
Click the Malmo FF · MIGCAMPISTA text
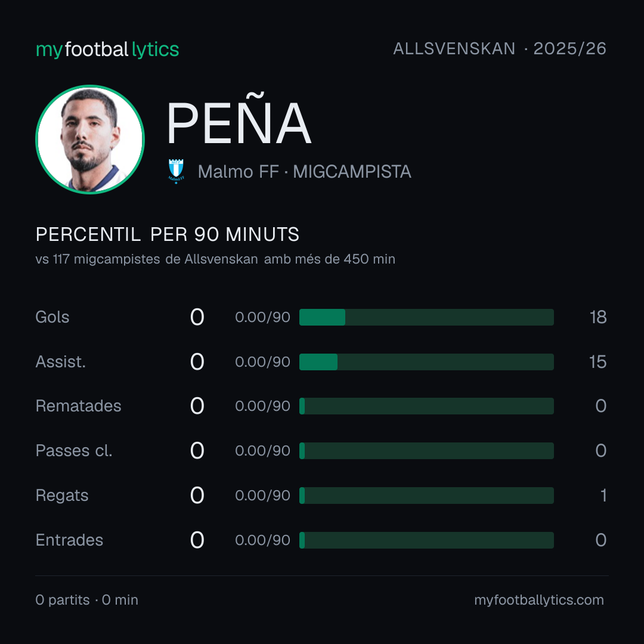click(304, 172)
